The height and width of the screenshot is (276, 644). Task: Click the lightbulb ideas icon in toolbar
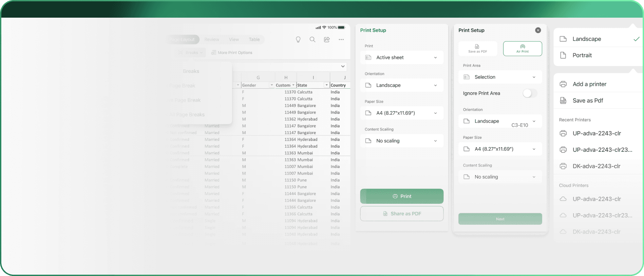[x=298, y=40]
